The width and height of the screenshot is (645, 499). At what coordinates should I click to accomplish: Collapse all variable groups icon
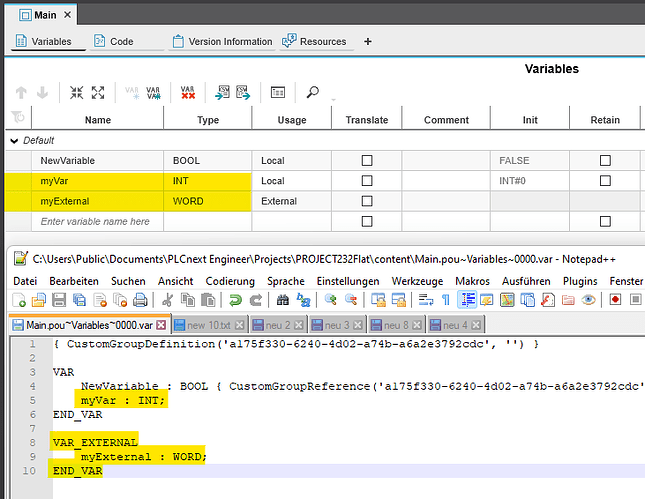point(77,93)
